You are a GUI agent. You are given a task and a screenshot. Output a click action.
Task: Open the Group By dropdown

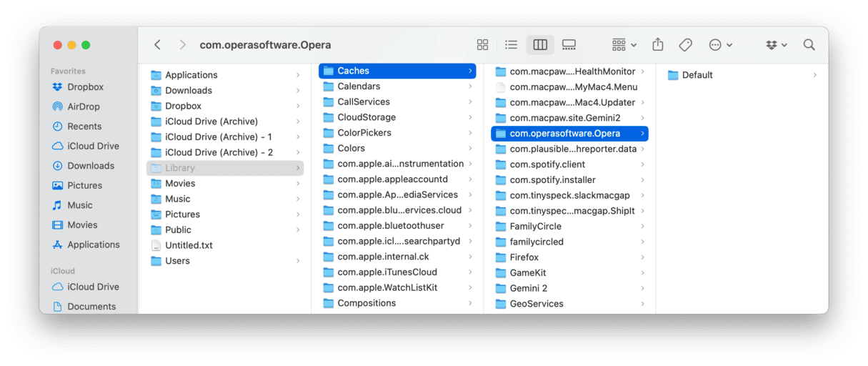(624, 45)
